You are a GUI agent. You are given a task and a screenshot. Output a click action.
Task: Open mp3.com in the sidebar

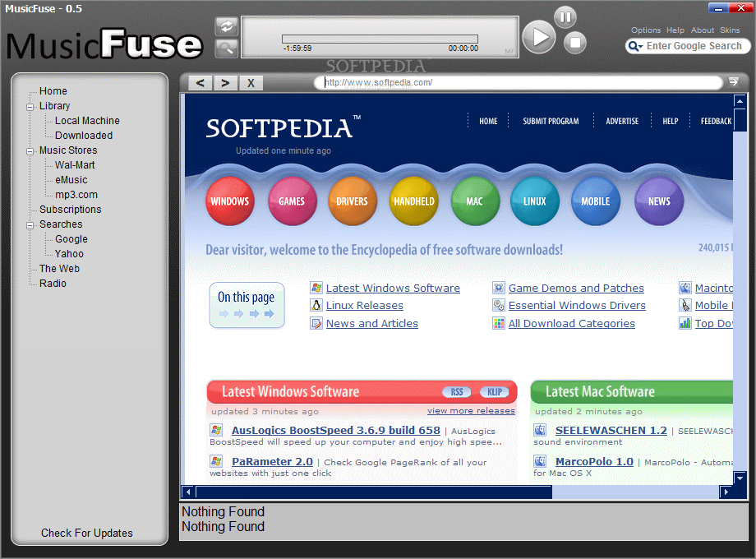(76, 195)
